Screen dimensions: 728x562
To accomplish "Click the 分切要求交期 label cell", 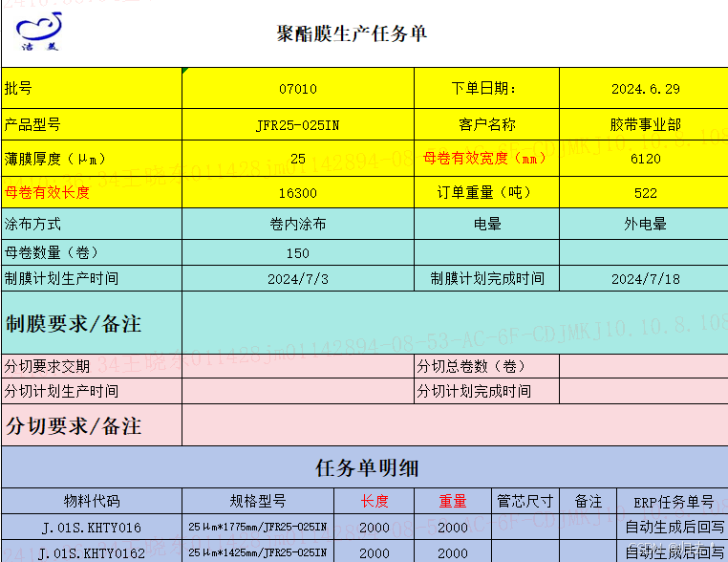I will click(92, 366).
